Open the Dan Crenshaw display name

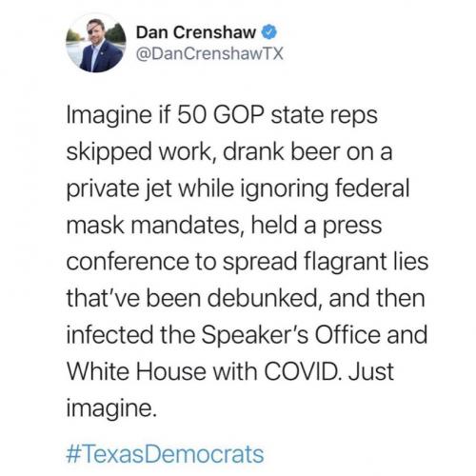pos(196,32)
